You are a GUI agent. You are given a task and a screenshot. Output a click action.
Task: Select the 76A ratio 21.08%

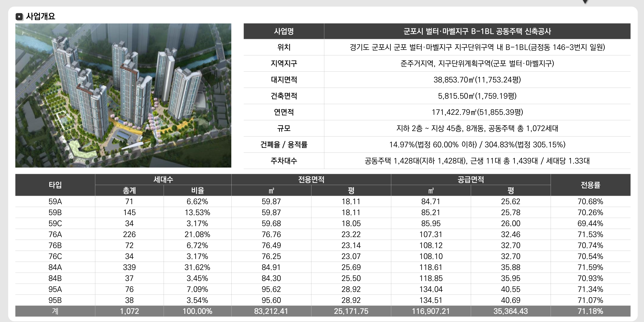tap(198, 234)
